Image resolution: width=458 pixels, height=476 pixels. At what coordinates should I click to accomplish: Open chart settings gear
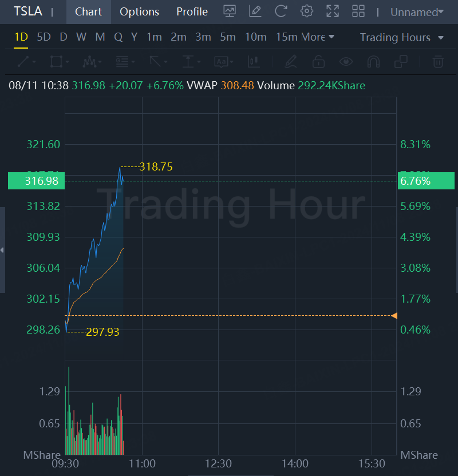[307, 11]
